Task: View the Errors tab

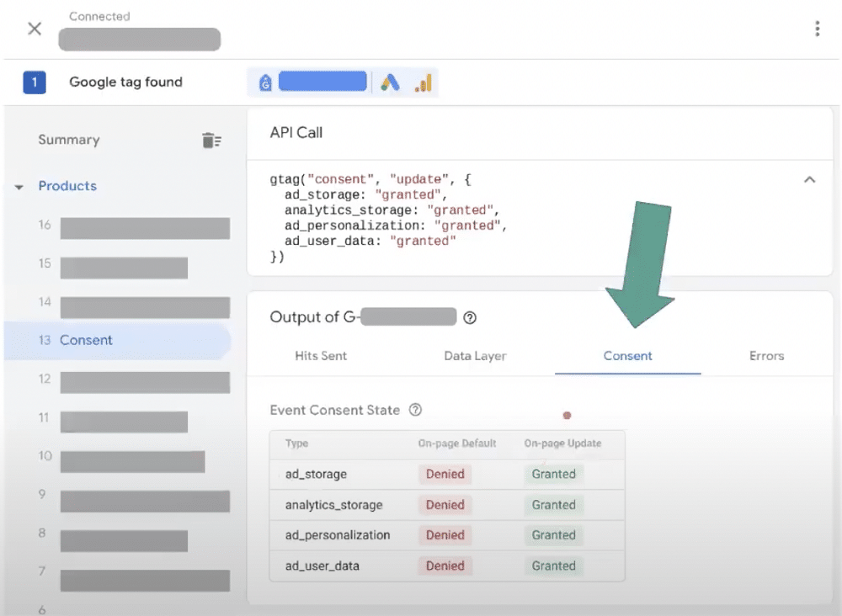Action: [x=766, y=356]
